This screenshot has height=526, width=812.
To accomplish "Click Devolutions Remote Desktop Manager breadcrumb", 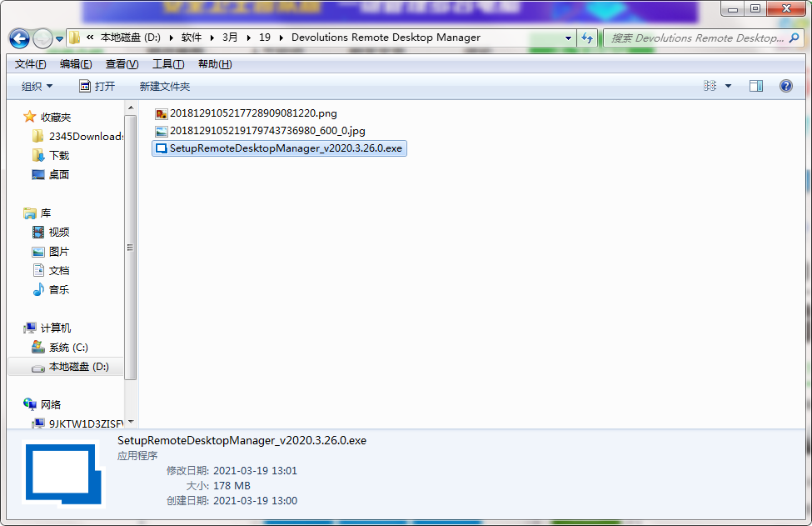I will coord(386,38).
